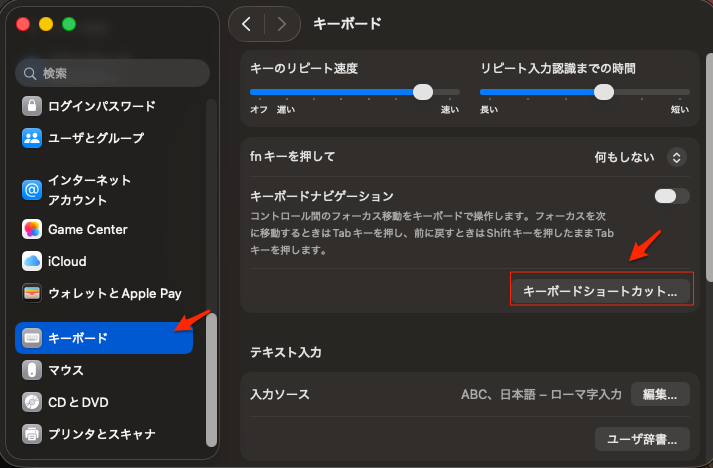Click the 速い label under repeat slider
The image size is (713, 468).
tap(450, 110)
